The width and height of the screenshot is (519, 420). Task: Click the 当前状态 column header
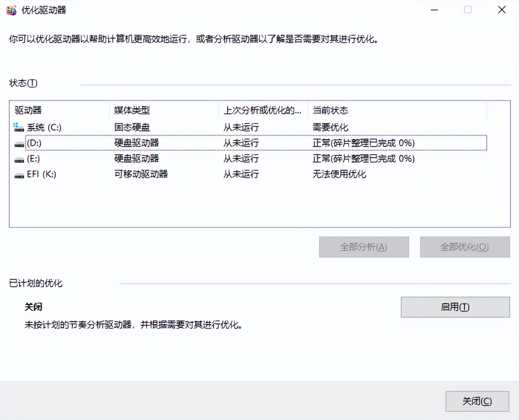tap(330, 110)
